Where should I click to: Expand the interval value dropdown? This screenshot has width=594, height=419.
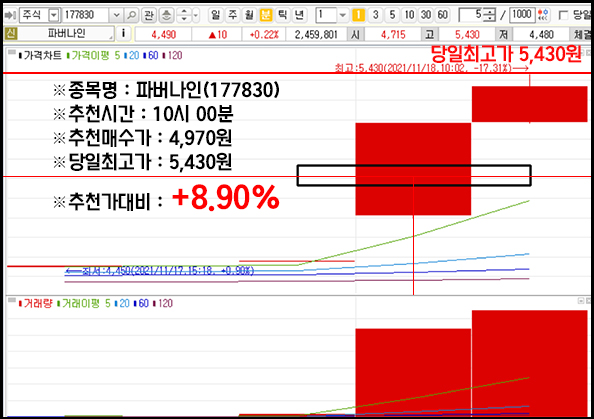click(x=342, y=15)
